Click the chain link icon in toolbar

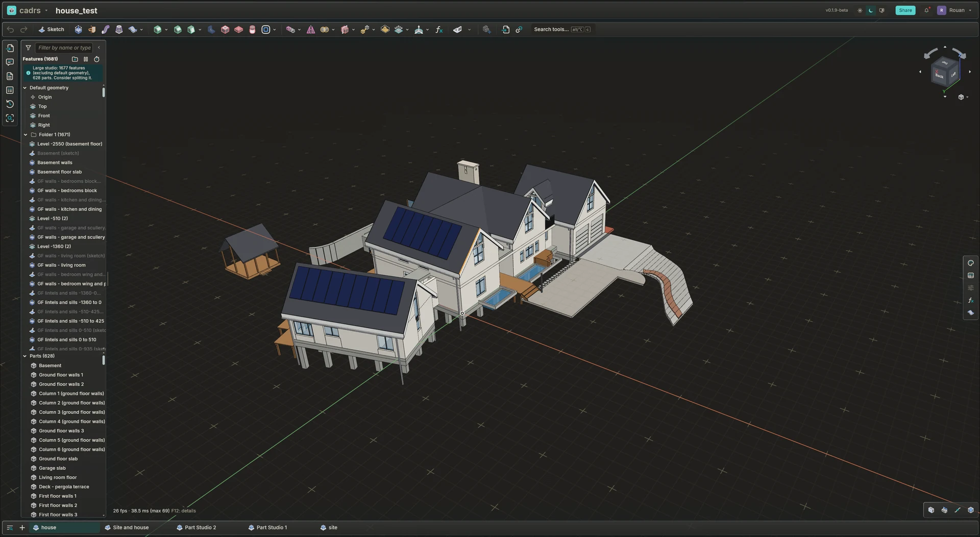click(x=519, y=30)
